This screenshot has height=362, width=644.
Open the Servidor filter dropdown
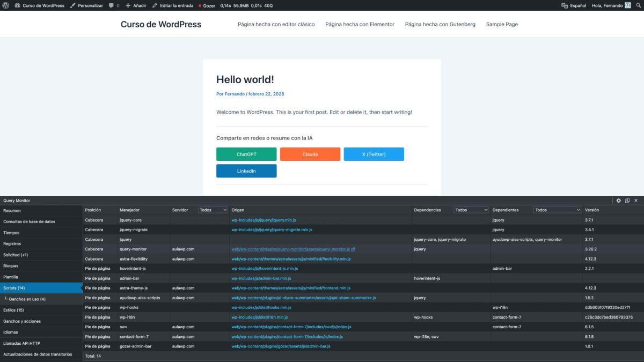tap(213, 210)
